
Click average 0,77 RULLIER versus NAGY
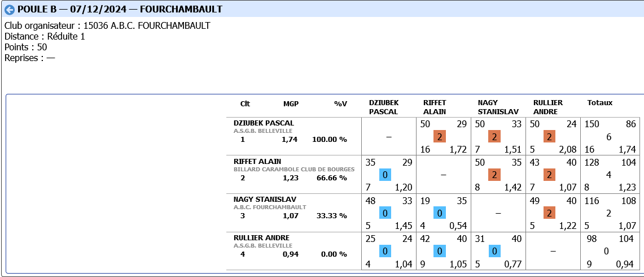[x=512, y=264]
